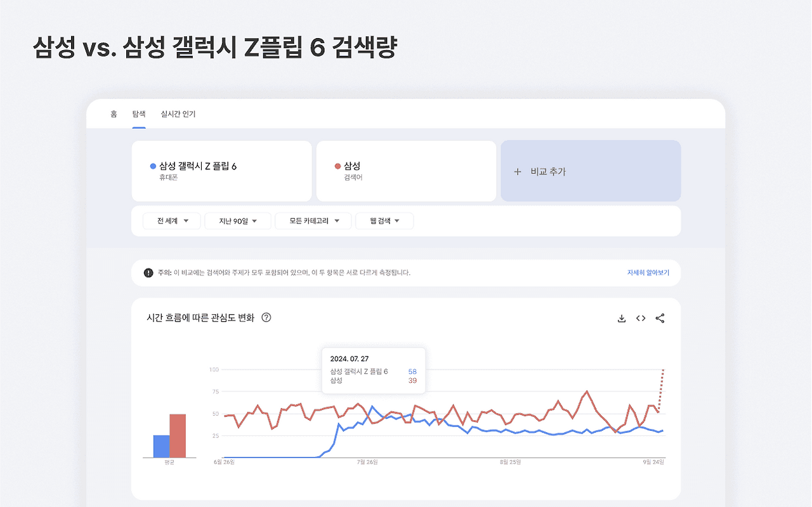Click the y-axis label 100
This screenshot has width=812, height=507.
click(214, 369)
